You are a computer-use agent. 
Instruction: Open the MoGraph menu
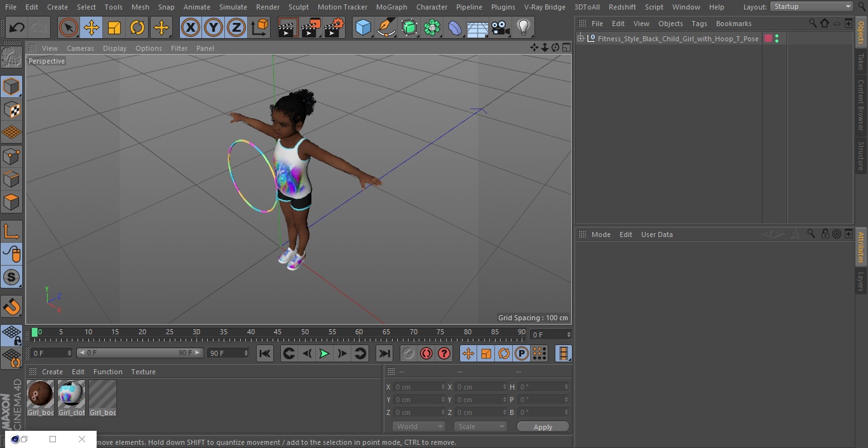point(391,7)
